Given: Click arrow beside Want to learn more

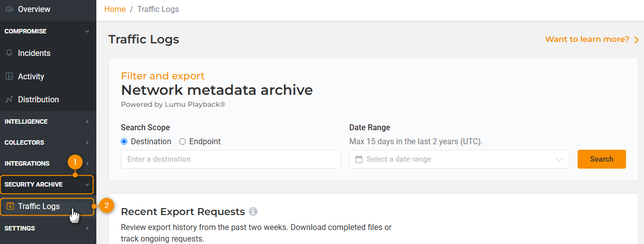Looking at the screenshot, I should [637, 40].
